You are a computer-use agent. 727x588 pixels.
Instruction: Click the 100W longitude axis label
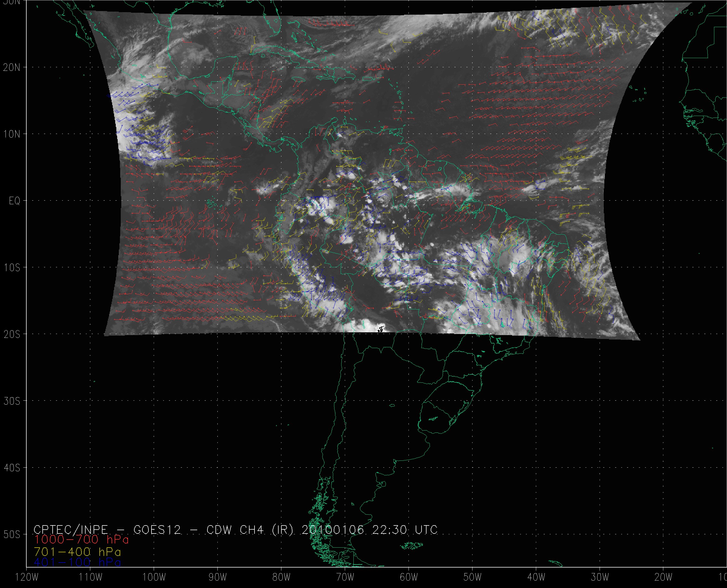click(154, 577)
